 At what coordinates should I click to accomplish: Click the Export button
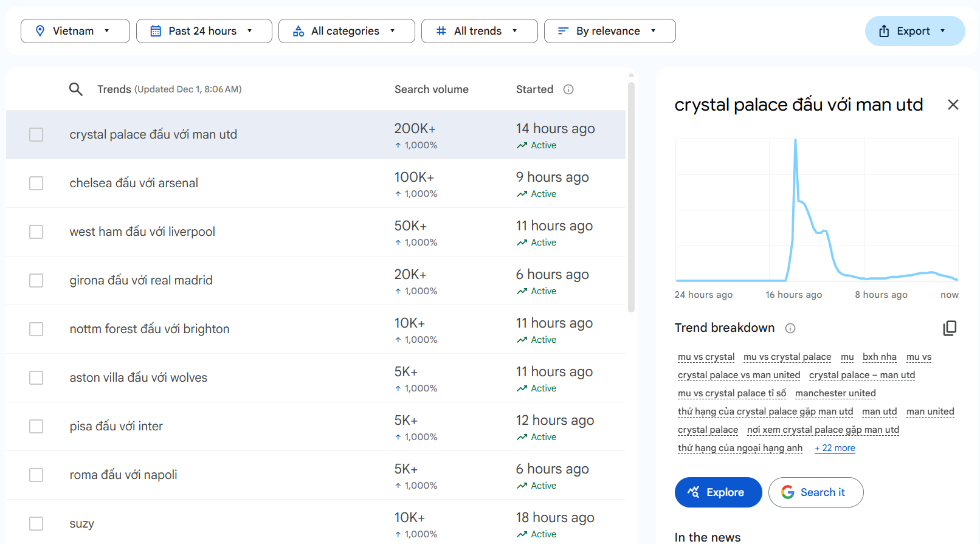pos(914,31)
